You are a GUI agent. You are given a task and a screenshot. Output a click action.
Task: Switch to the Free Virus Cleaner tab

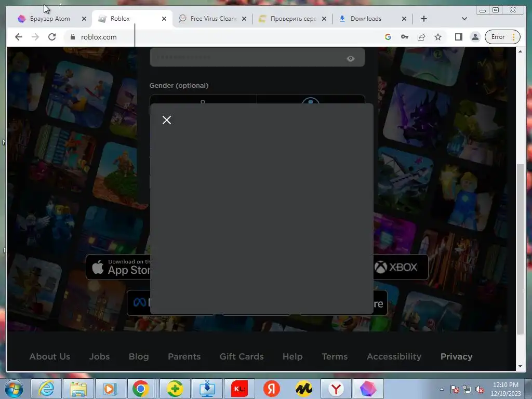click(214, 19)
